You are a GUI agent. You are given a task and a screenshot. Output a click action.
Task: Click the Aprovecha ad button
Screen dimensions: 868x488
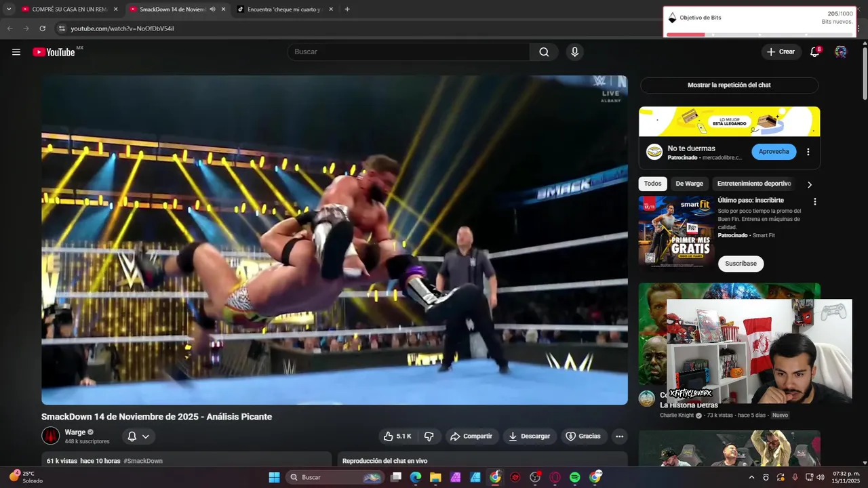click(x=774, y=152)
